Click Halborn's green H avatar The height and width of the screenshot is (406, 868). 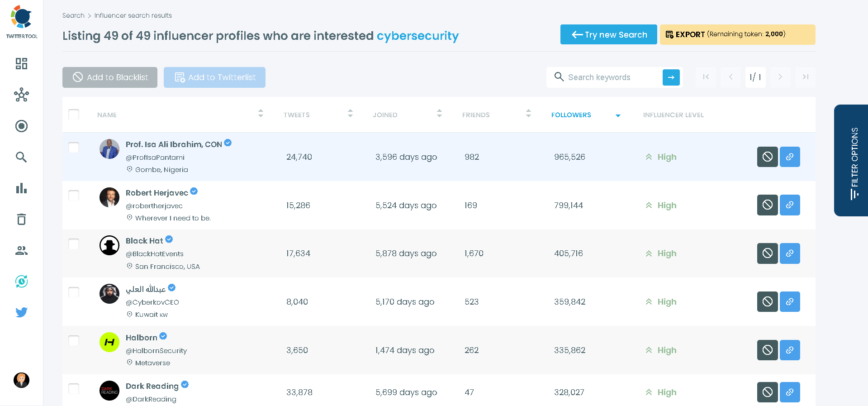[x=109, y=342]
